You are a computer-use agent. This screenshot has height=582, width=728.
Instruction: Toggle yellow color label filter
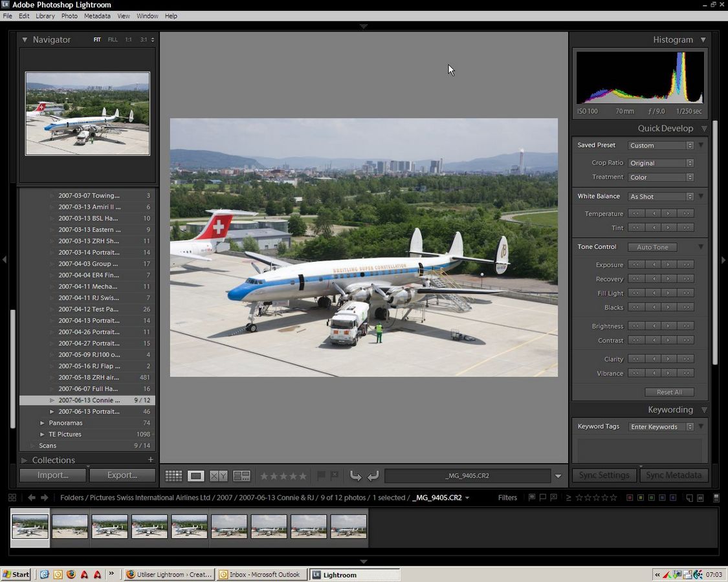pyautogui.click(x=641, y=497)
